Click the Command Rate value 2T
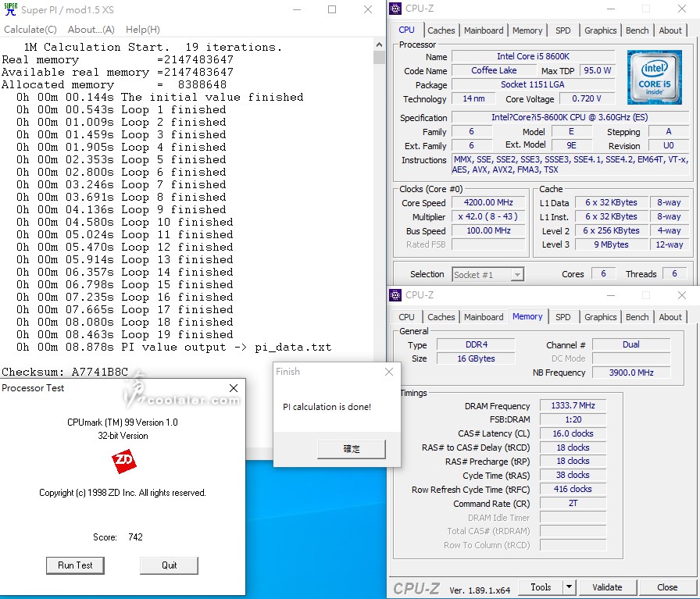700x599 pixels. click(x=573, y=504)
